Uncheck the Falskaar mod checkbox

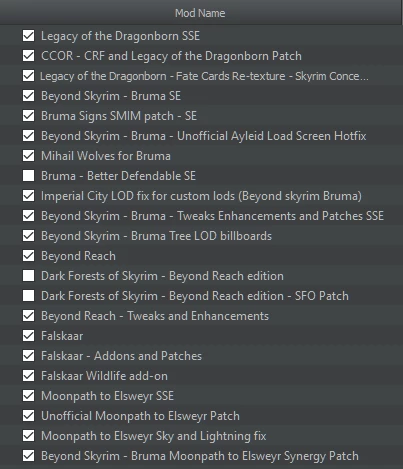(28, 335)
